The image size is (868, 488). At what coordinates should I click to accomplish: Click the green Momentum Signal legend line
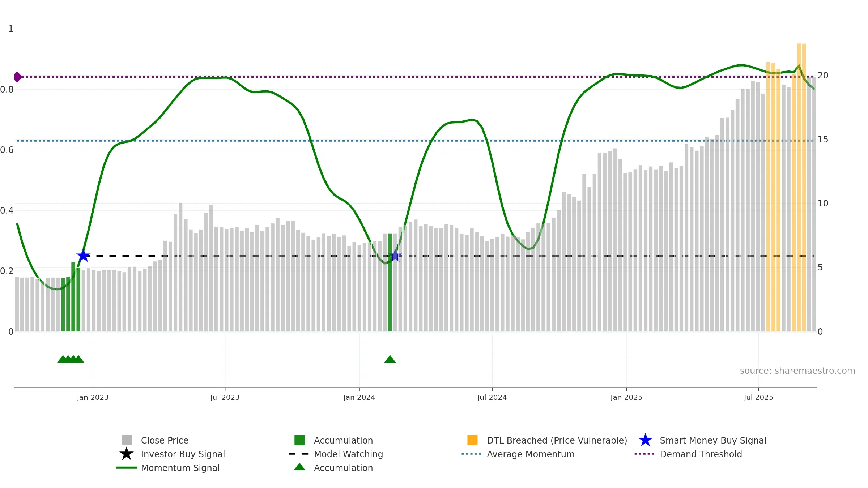coord(126,468)
